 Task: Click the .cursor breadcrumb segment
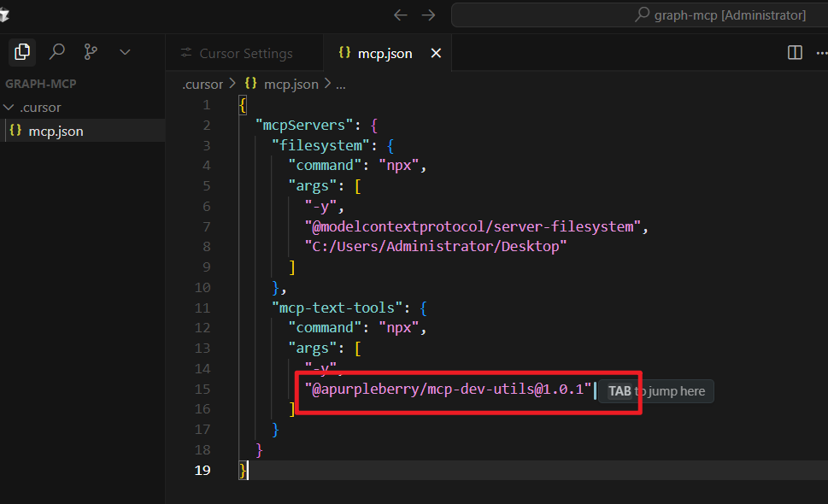pyautogui.click(x=203, y=85)
